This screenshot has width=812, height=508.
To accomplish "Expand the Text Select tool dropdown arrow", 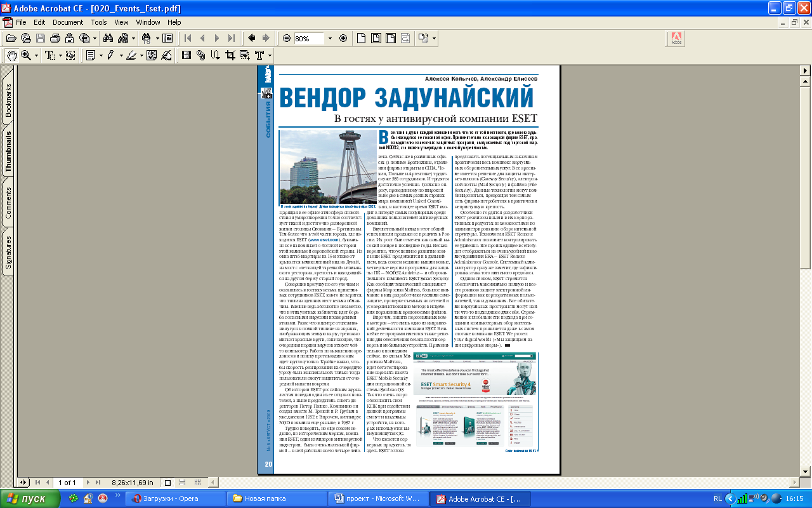I will pos(60,55).
